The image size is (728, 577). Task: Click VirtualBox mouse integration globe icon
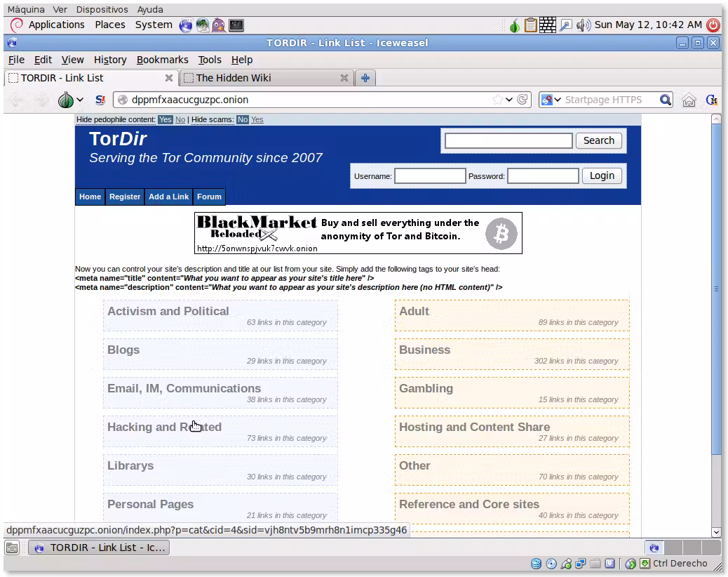point(630,564)
